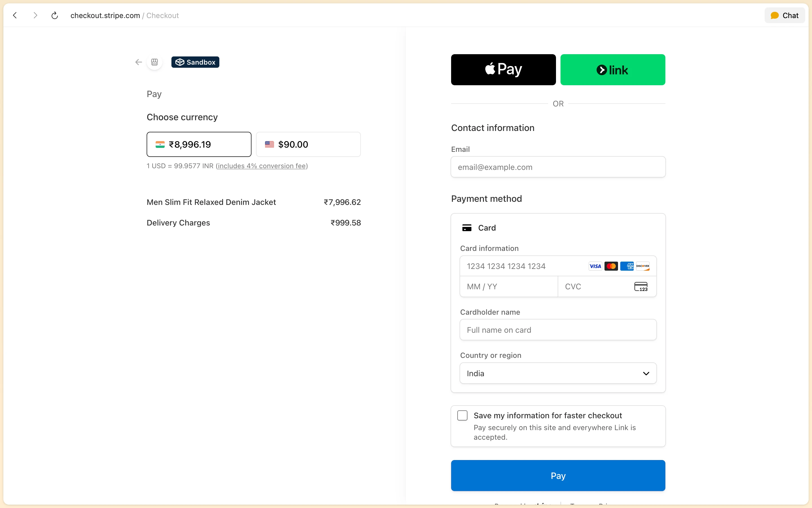The image size is (812, 508).
Task: Check Save my information for faster checkout
Action: pos(462,416)
